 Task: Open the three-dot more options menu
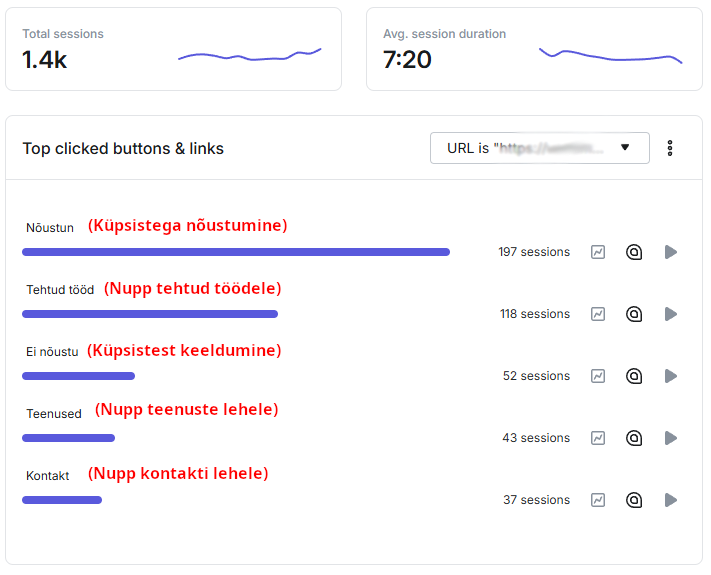point(670,148)
